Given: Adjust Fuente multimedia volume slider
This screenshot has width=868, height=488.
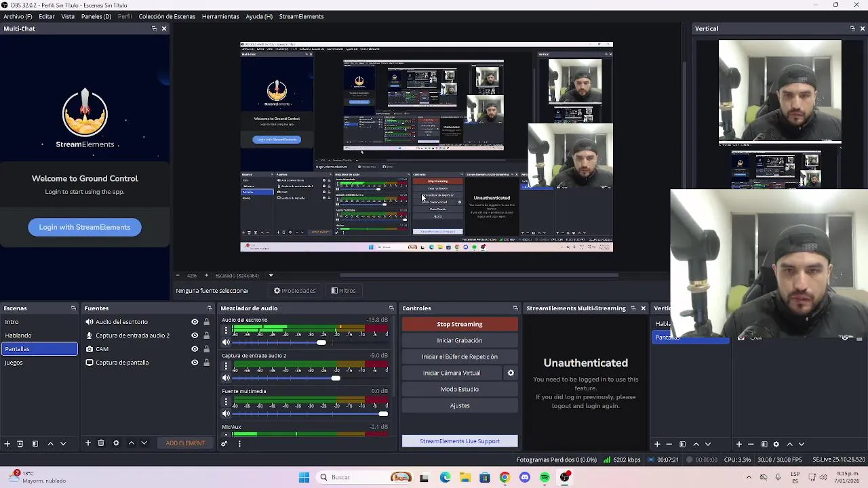Looking at the screenshot, I should [x=383, y=413].
